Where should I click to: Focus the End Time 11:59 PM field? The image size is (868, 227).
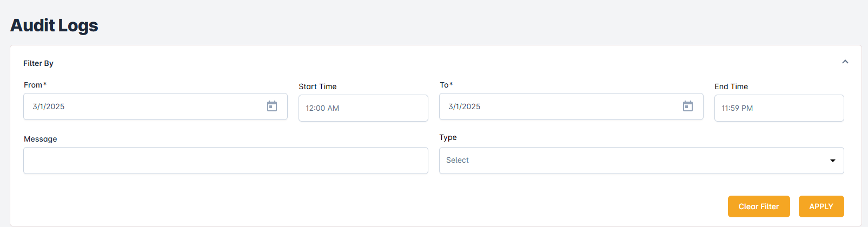pyautogui.click(x=779, y=108)
